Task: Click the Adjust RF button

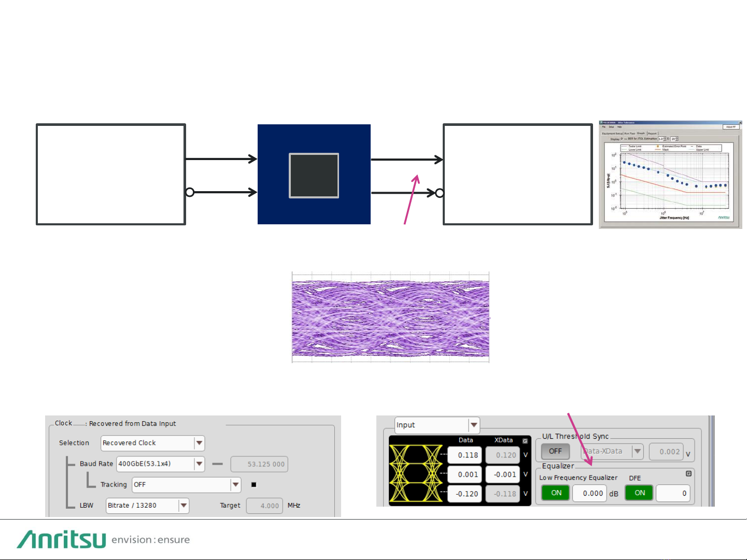Action: (730, 127)
